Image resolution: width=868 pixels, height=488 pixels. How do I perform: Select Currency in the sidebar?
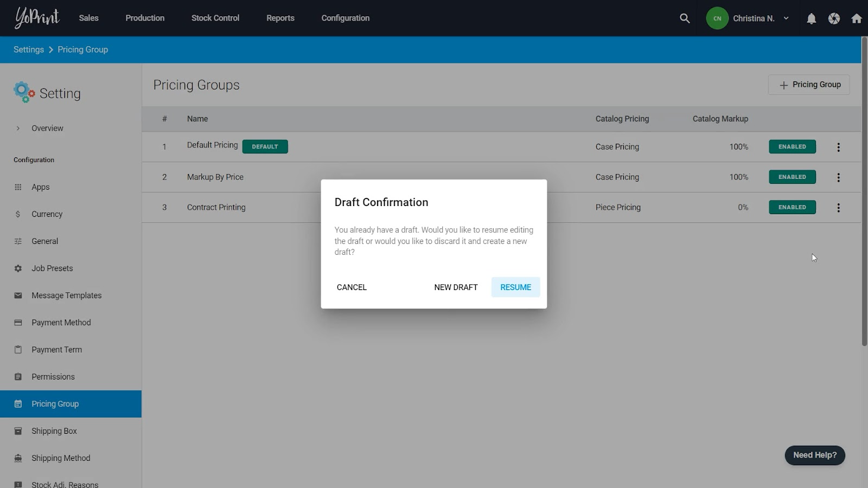tap(71, 214)
